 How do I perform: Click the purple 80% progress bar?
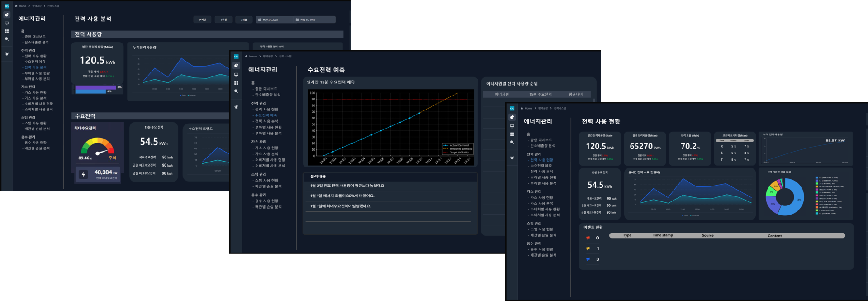tap(95, 87)
